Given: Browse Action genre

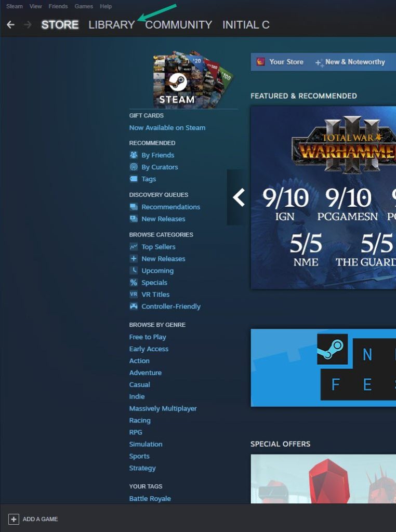Looking at the screenshot, I should click(139, 361).
